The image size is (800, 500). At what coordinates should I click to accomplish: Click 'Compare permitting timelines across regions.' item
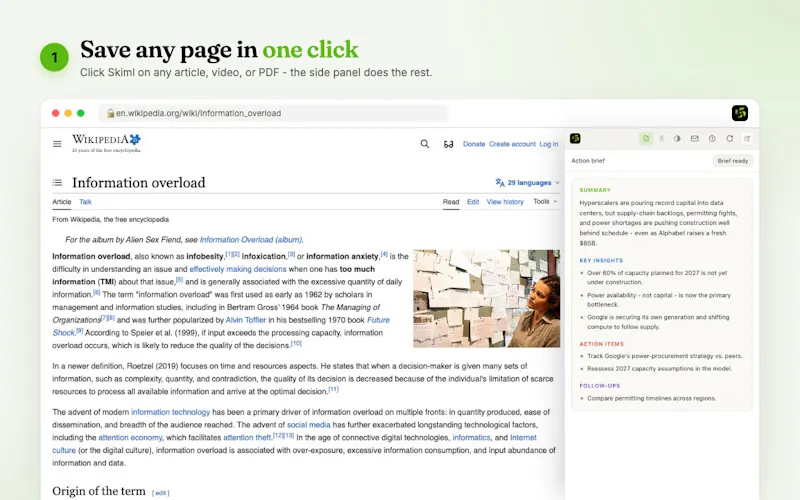[652, 398]
